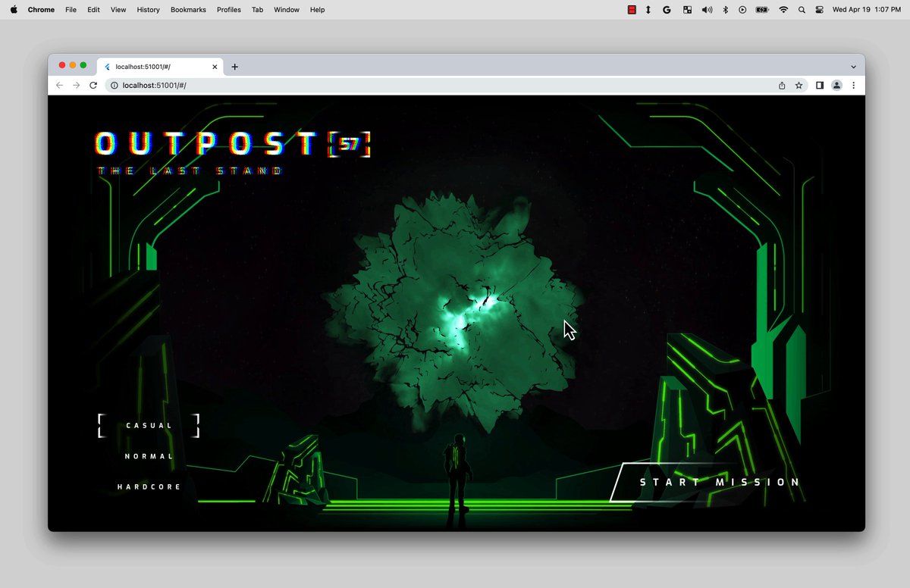Open a new browser tab

(x=234, y=67)
